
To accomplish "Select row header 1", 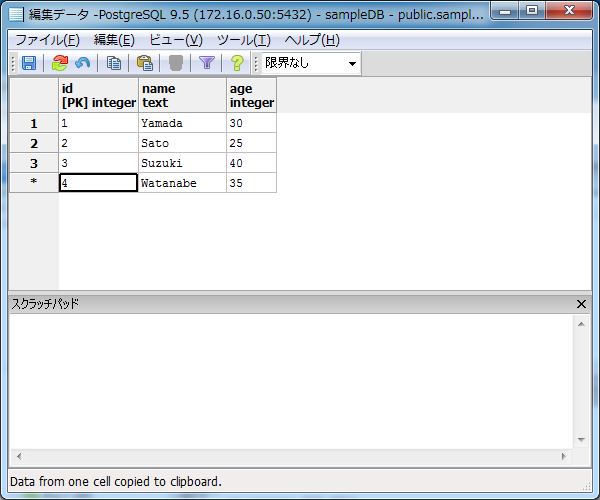I will pos(34,123).
